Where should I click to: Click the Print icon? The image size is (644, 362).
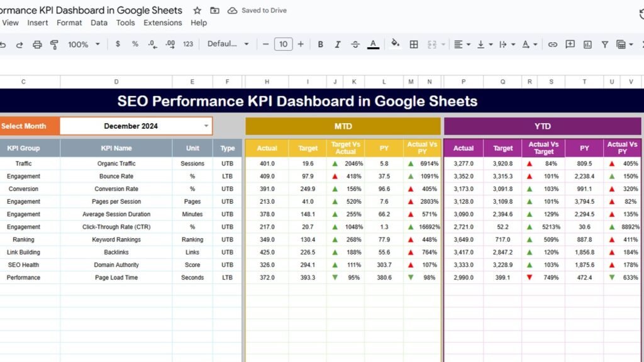(x=37, y=44)
